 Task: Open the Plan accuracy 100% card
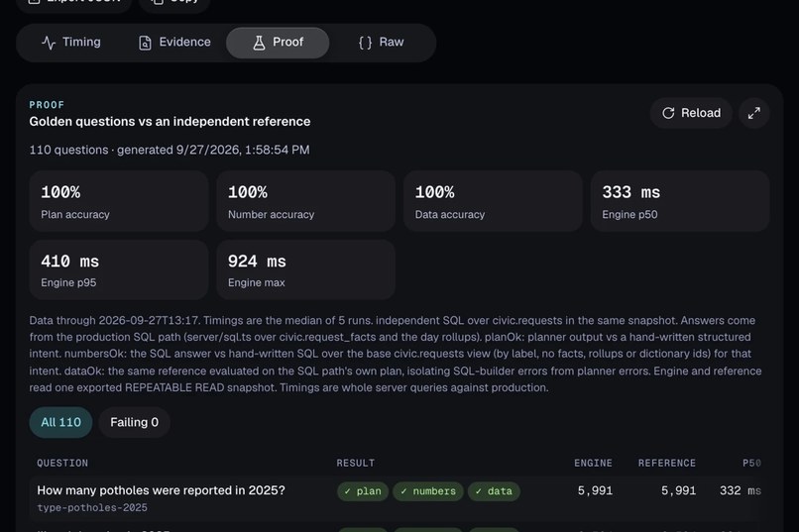(x=119, y=201)
